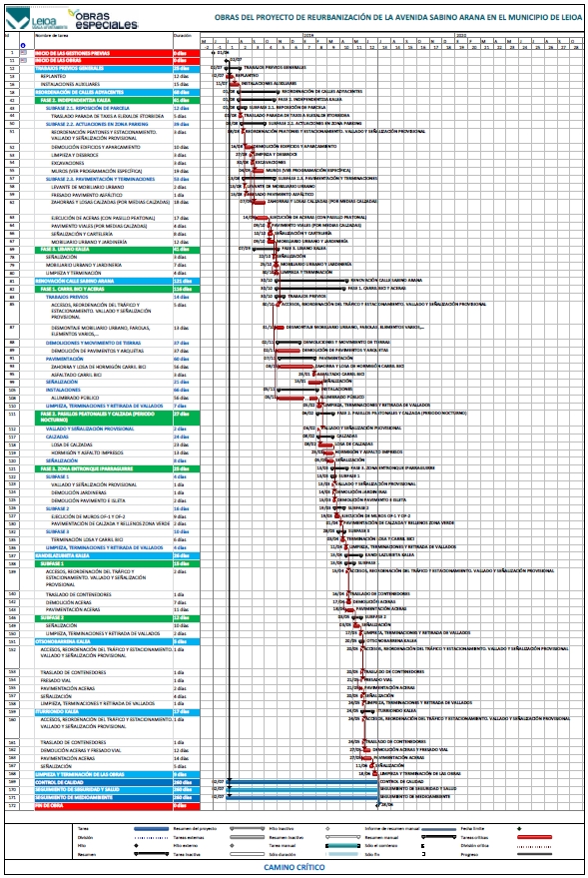The height and width of the screenshot is (878, 588).
Task: Click the teal Tarea manual bar in legend
Action: [343, 845]
